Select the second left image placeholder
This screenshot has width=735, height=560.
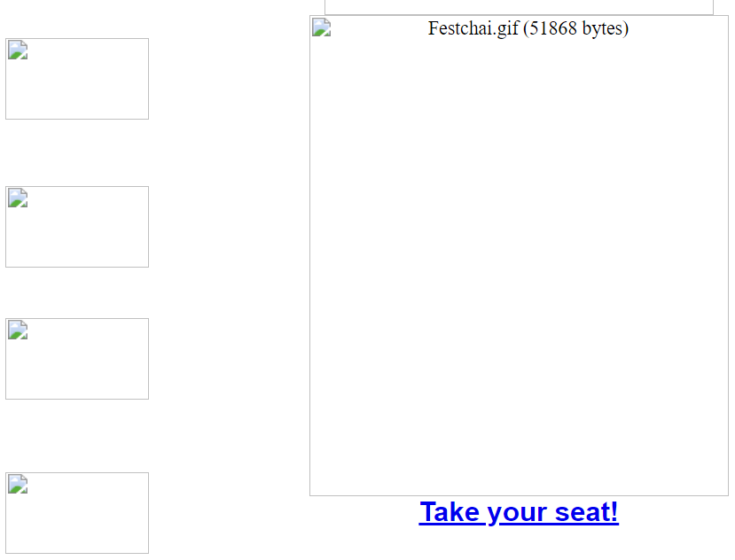click(77, 227)
